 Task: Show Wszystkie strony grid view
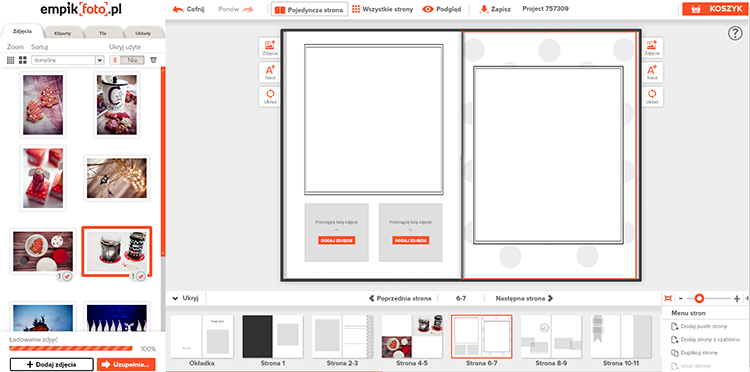point(382,9)
